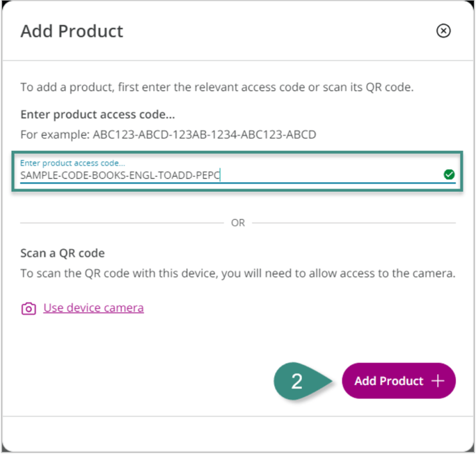
Task: Focus the product access code input field
Action: [x=327, y=175]
